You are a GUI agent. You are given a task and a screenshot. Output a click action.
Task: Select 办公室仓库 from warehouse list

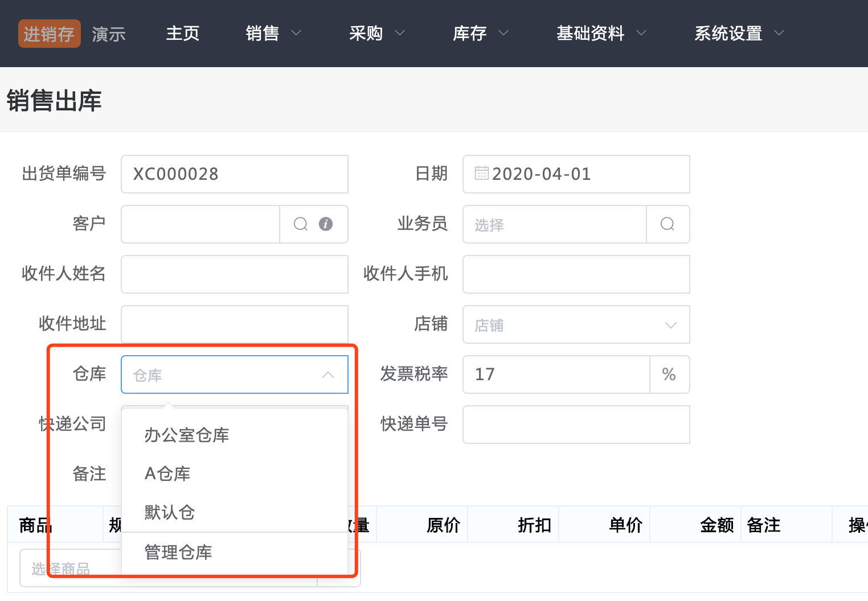(x=187, y=435)
